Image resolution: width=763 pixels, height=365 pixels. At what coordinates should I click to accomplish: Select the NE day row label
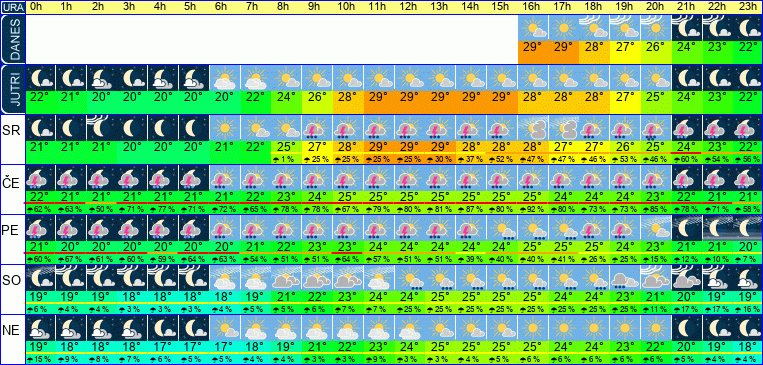pos(12,332)
